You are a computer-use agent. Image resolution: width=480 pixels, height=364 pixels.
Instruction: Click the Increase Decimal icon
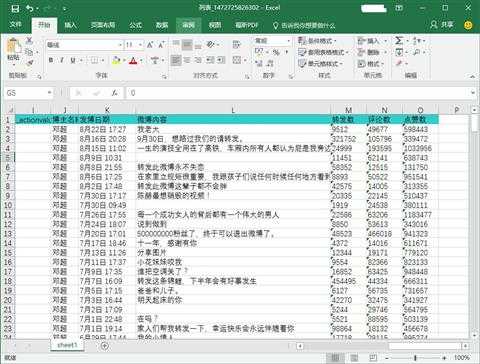pyautogui.click(x=259, y=63)
